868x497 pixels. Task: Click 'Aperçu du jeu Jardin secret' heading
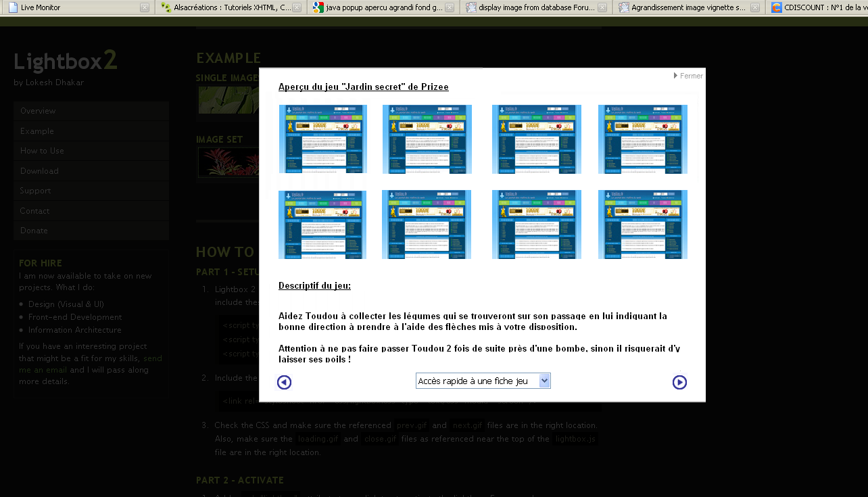point(364,87)
